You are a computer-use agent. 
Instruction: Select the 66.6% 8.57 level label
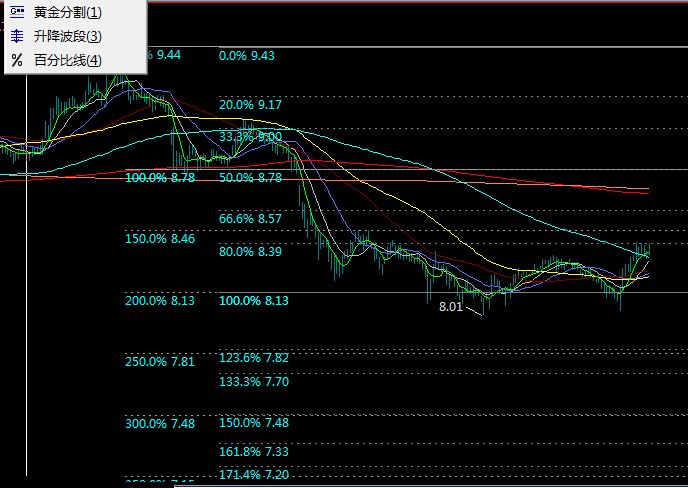point(250,218)
